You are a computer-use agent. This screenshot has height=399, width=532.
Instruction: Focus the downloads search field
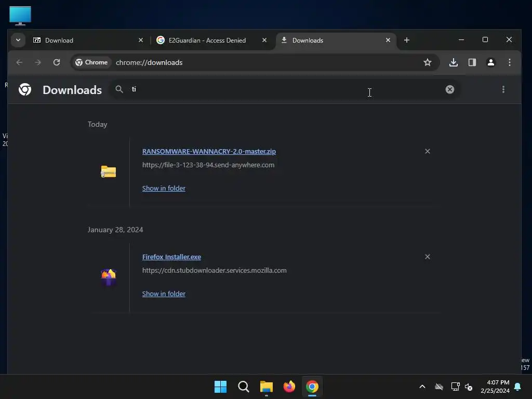point(285,89)
